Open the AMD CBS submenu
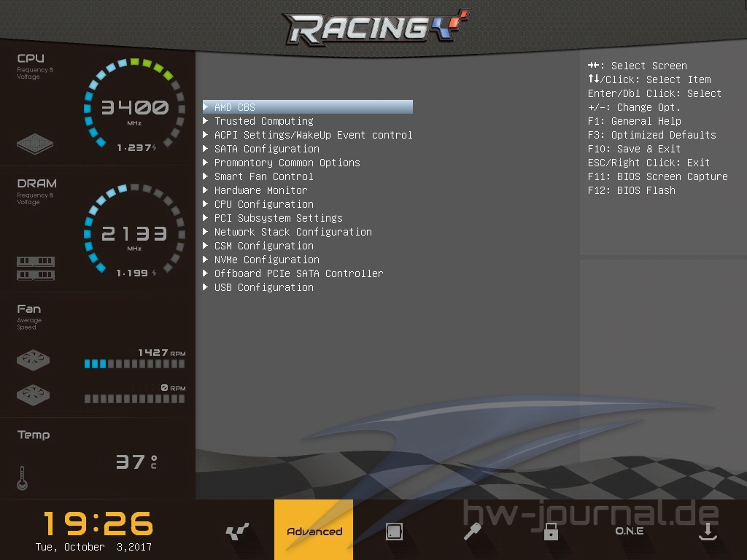Viewport: 747px width, 560px height. (x=308, y=106)
